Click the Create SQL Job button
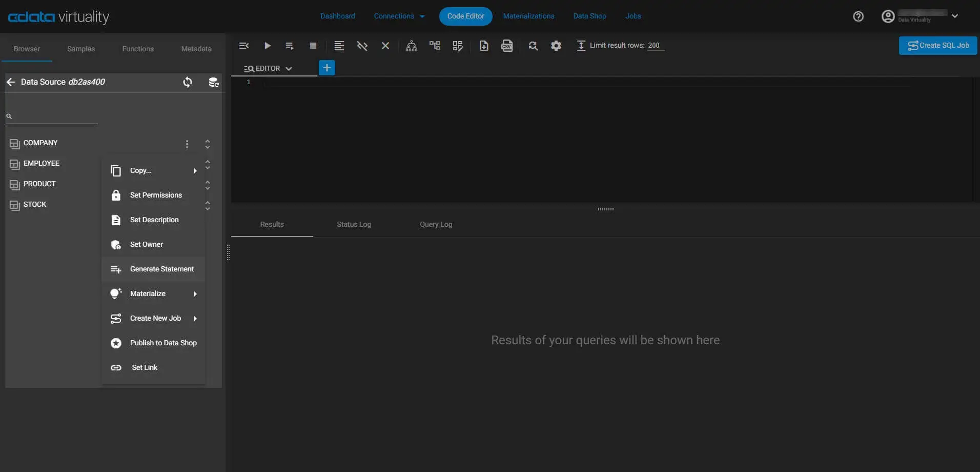980x472 pixels. [938, 45]
